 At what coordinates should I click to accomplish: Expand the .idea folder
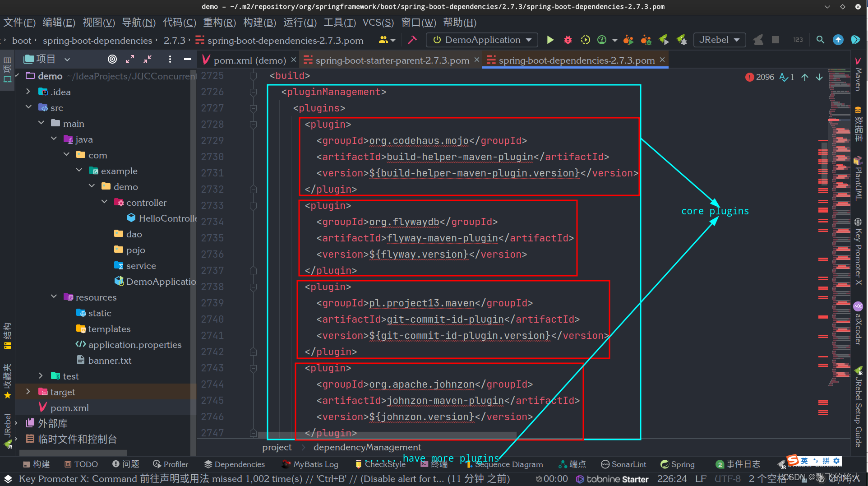coord(28,92)
